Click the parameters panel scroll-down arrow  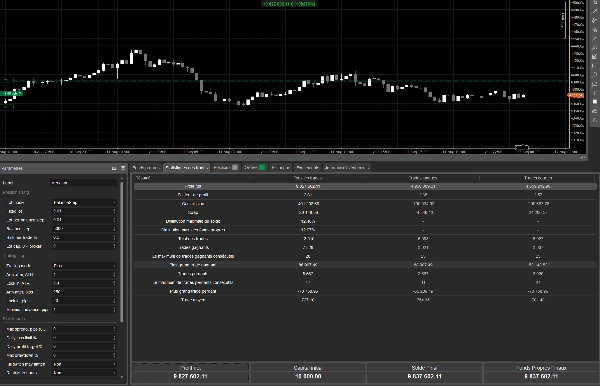pyautogui.click(x=122, y=377)
